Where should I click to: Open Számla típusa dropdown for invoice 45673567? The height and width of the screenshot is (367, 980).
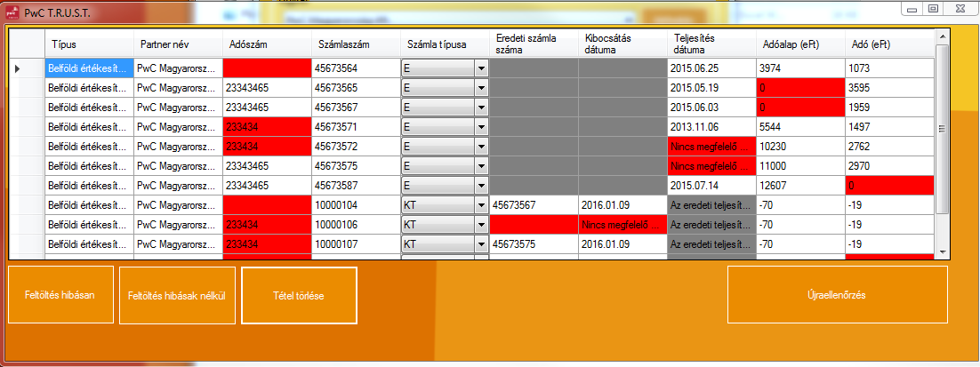pyautogui.click(x=481, y=108)
